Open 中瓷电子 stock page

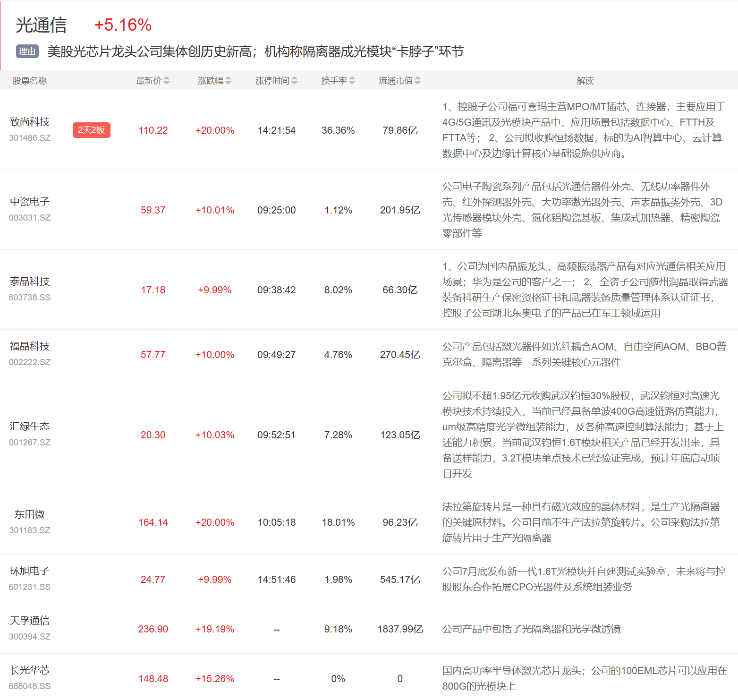[x=30, y=202]
